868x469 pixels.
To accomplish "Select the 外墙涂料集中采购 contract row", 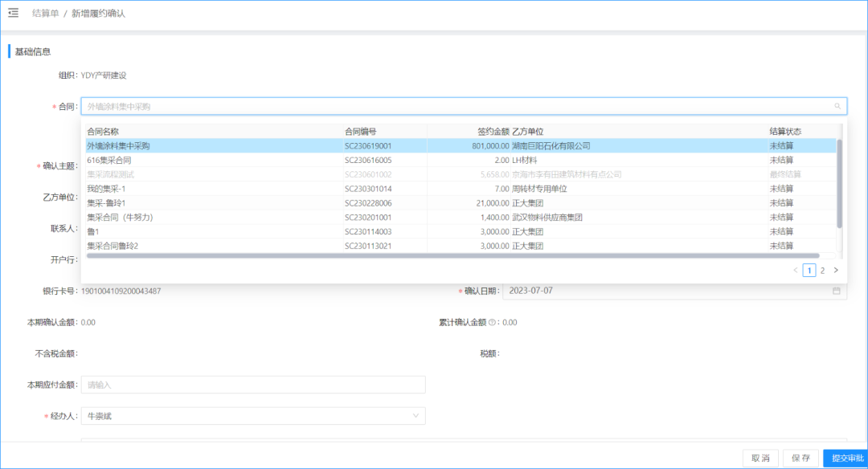I will pos(461,146).
